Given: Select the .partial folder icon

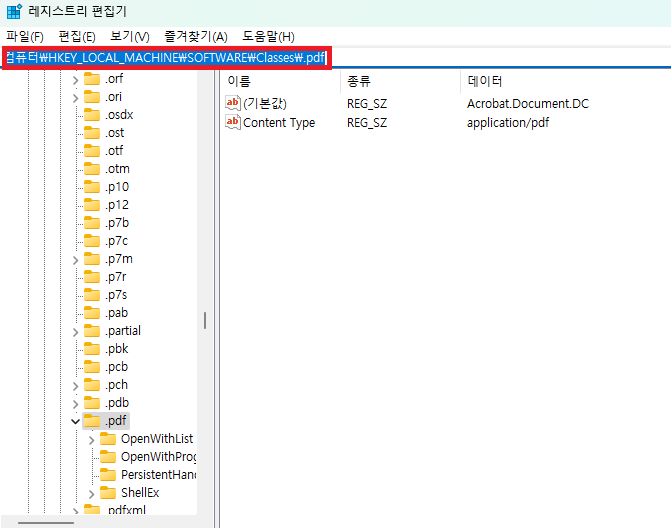Looking at the screenshot, I should [x=92, y=331].
